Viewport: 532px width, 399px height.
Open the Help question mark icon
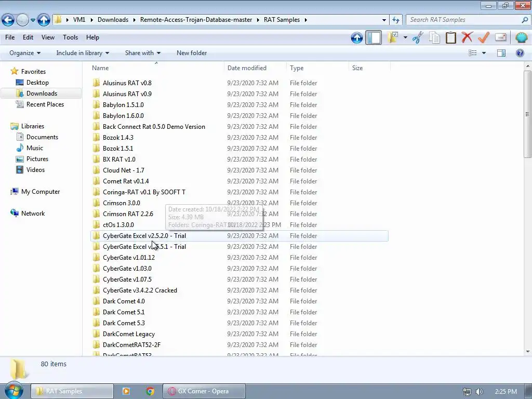point(520,53)
